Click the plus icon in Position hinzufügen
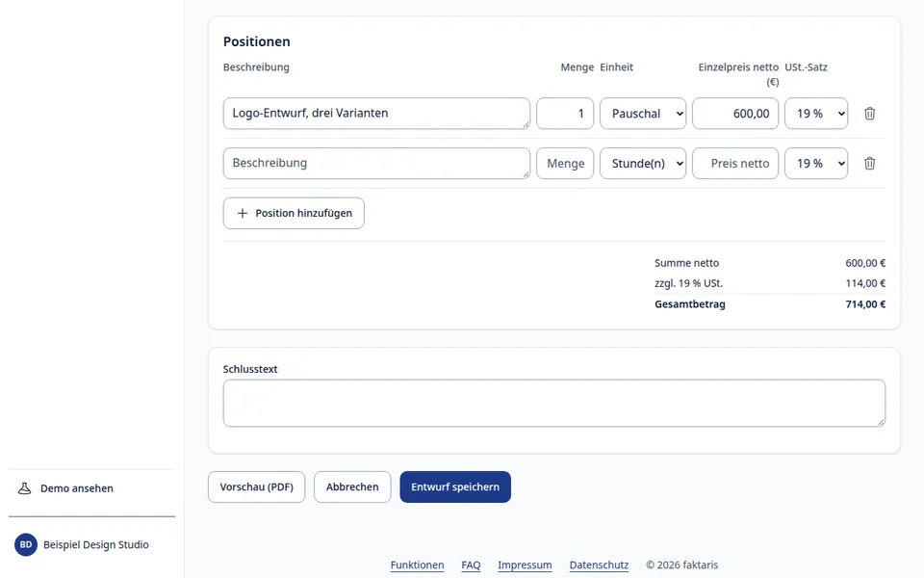This screenshot has height=578, width=924. click(243, 213)
